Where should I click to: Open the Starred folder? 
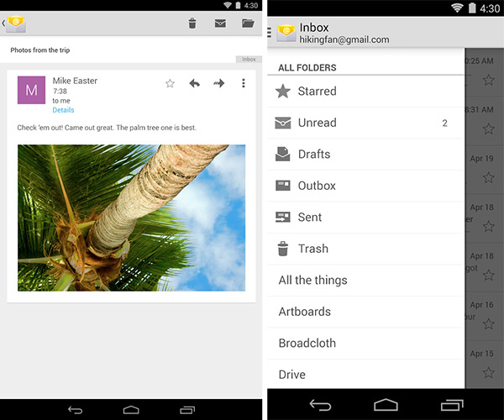[x=317, y=91]
